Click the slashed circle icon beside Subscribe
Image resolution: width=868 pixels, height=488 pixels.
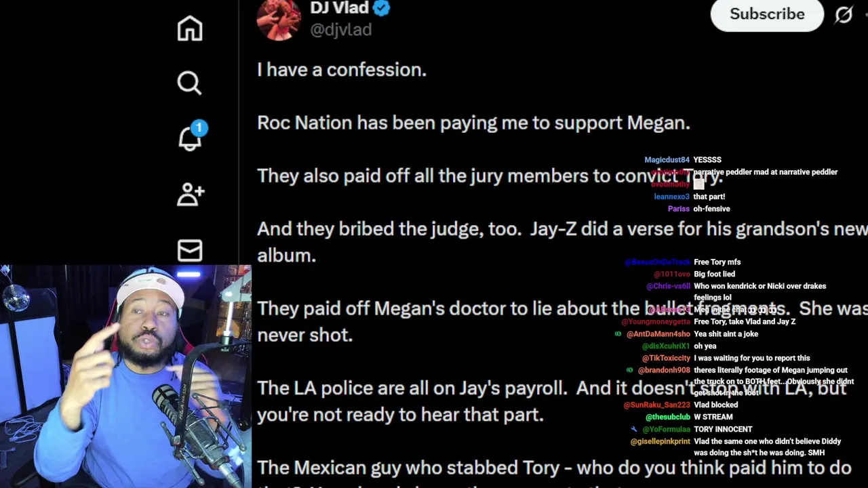click(x=844, y=14)
